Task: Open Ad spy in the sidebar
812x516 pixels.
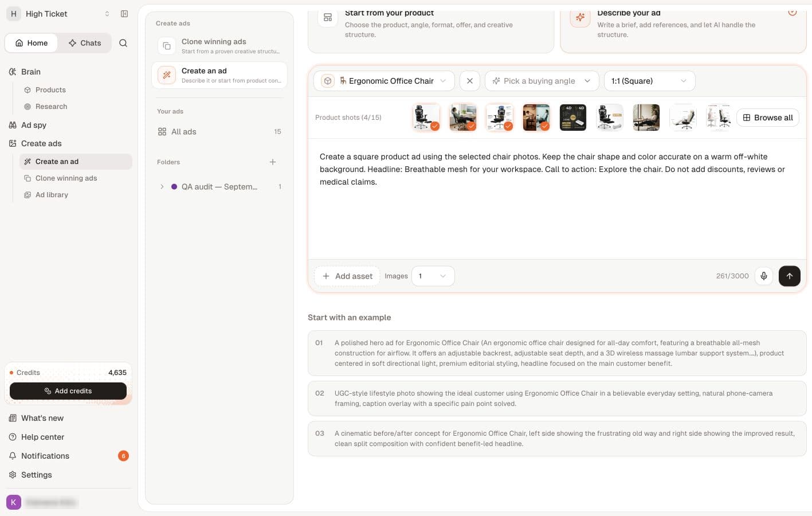Action: (x=69, y=125)
